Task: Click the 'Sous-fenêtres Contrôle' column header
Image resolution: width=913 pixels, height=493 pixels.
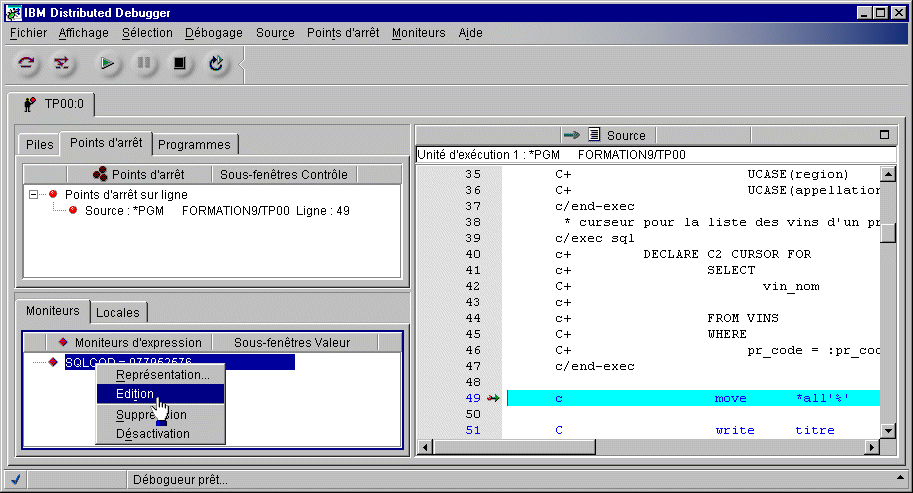Action: (x=283, y=174)
